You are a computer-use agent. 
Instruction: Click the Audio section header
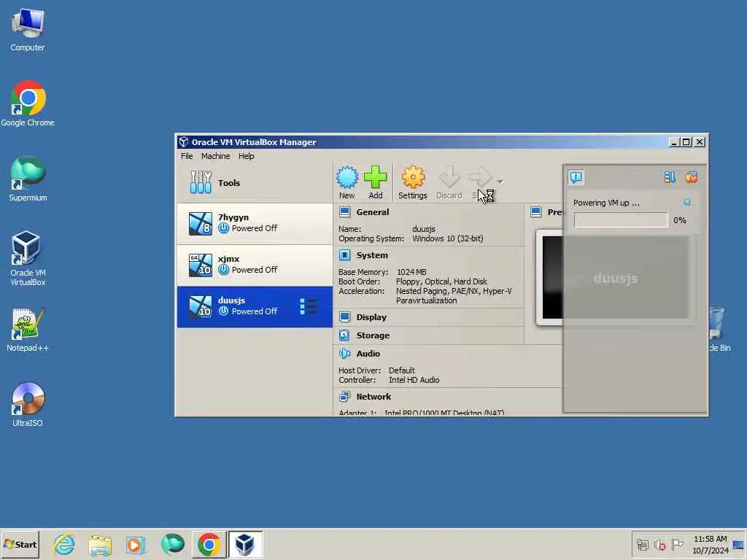pos(368,354)
